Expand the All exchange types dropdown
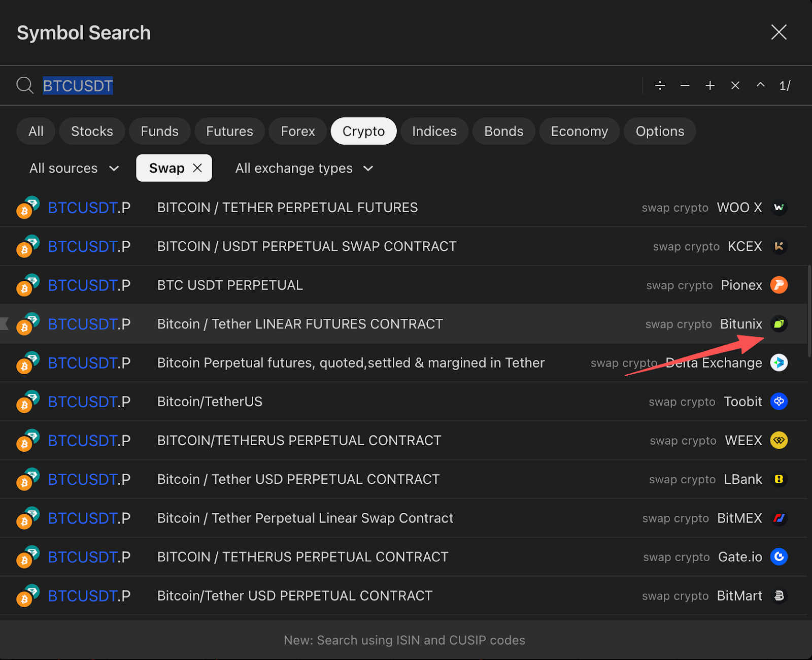The width and height of the screenshot is (812, 660). coord(304,168)
